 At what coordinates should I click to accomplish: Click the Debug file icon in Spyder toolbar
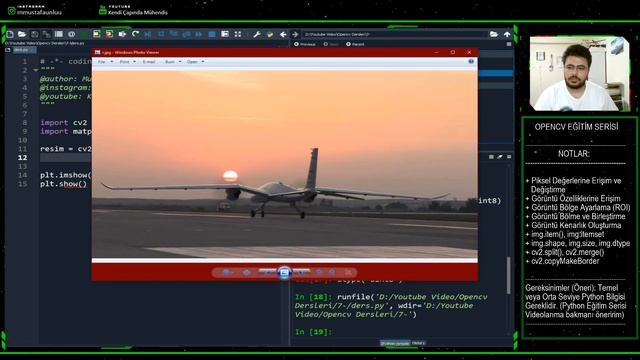click(148, 35)
